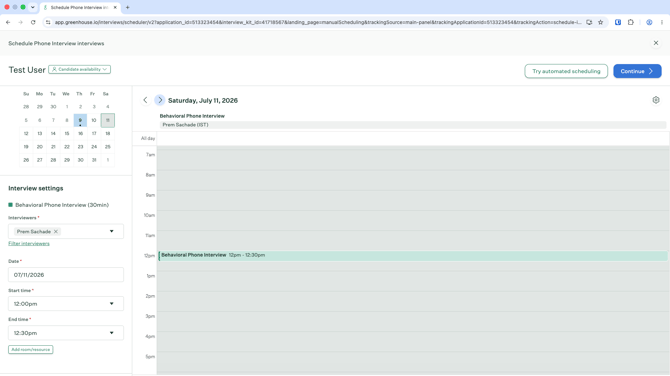The height and width of the screenshot is (376, 670).
Task: Select July 23 in mini calendar
Action: [80, 147]
